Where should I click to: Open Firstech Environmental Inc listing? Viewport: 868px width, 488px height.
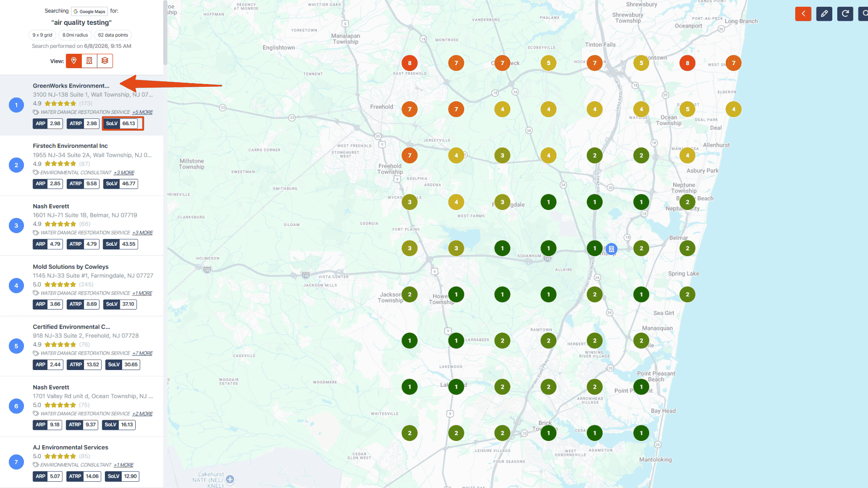[x=70, y=145]
